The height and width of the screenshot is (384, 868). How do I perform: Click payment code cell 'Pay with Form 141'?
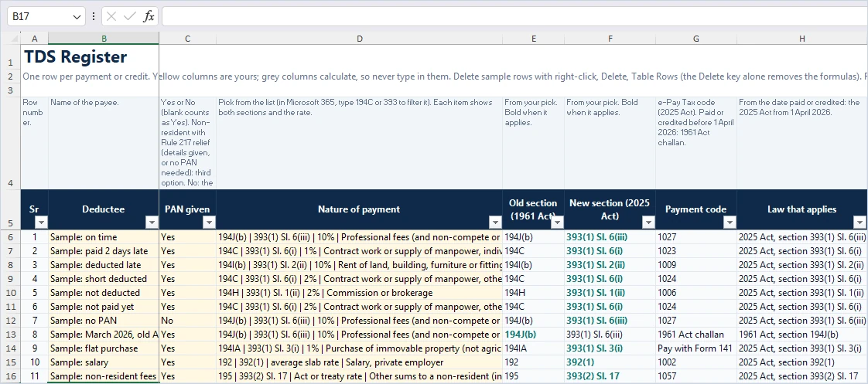tap(695, 348)
